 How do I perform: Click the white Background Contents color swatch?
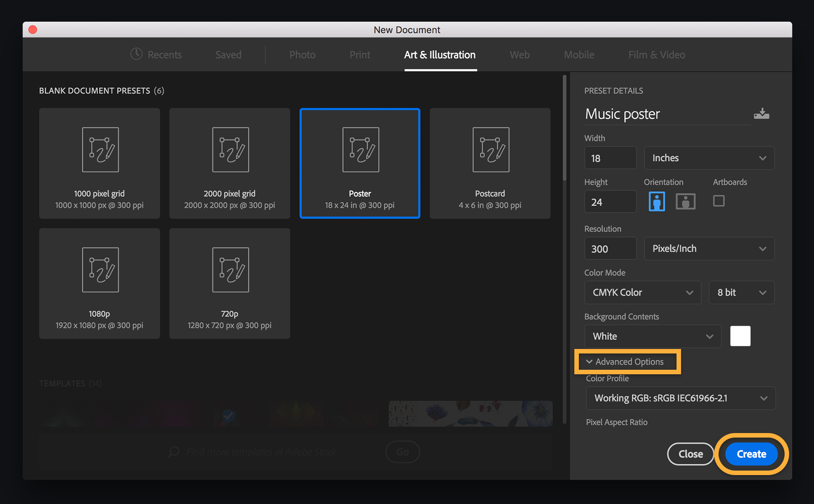(740, 336)
